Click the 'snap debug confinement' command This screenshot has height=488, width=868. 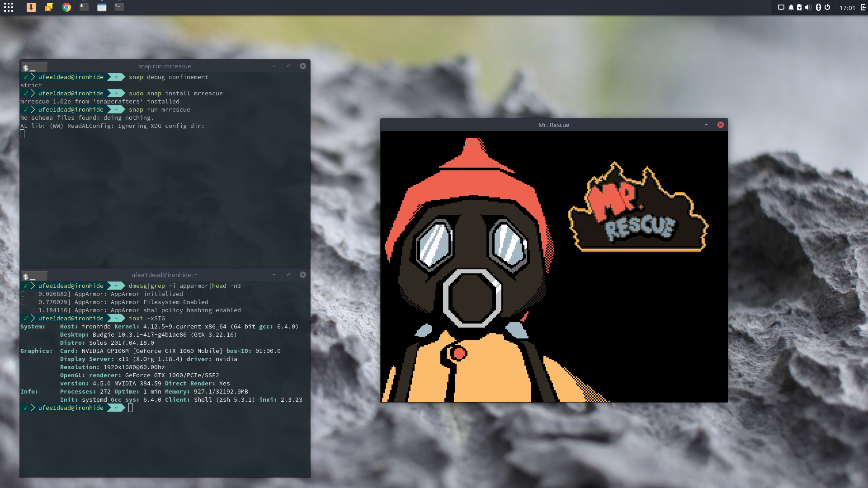coord(169,77)
